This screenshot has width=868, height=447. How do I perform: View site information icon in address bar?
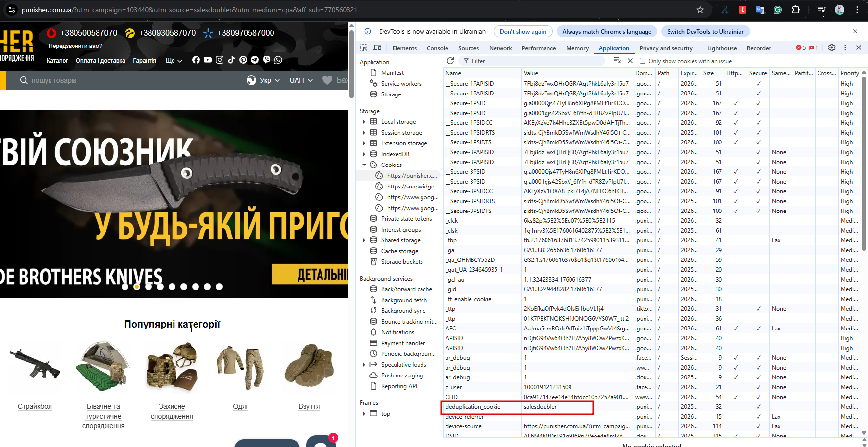pos(12,10)
